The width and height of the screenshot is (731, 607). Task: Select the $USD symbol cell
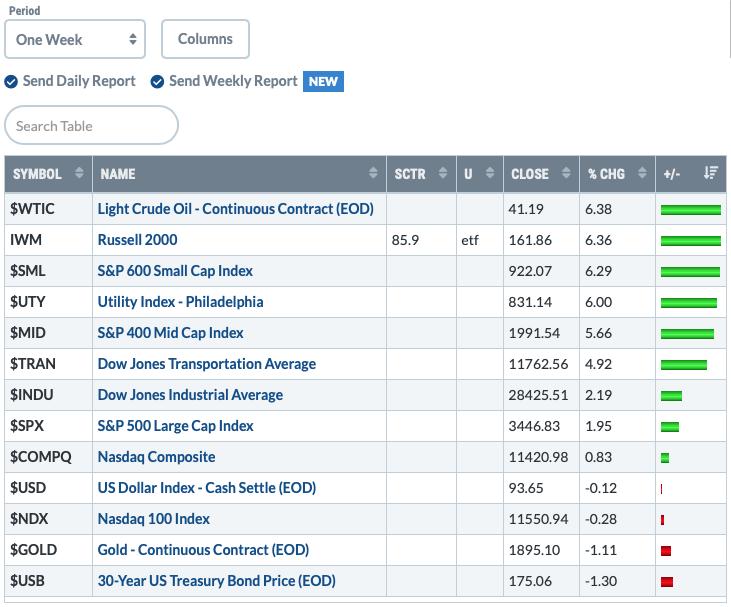(x=48, y=488)
